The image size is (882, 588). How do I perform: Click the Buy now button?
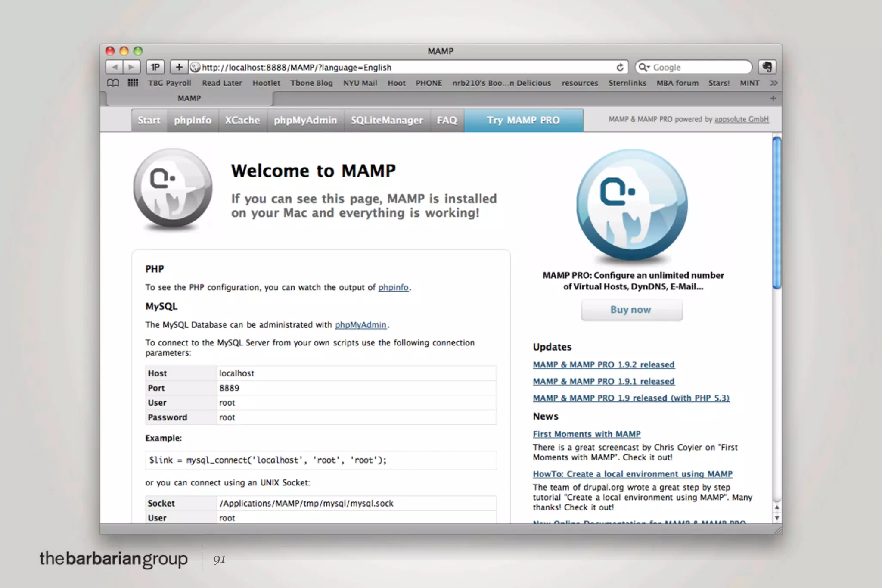point(631,310)
